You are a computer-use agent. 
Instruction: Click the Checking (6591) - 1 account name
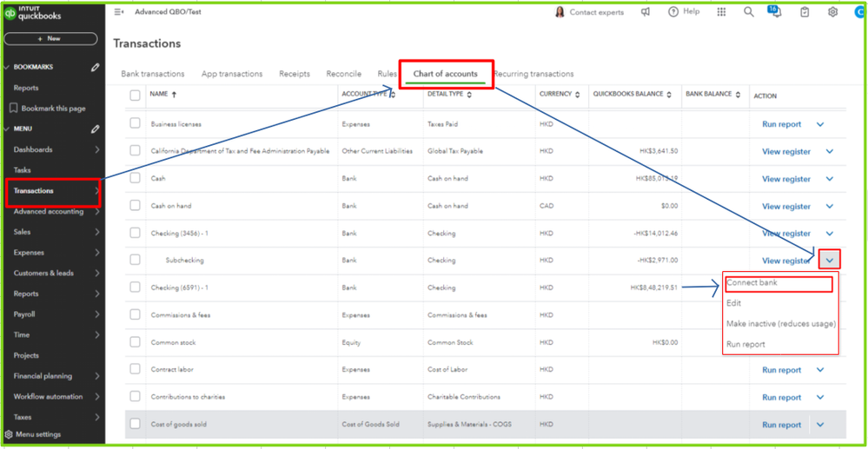coord(179,287)
